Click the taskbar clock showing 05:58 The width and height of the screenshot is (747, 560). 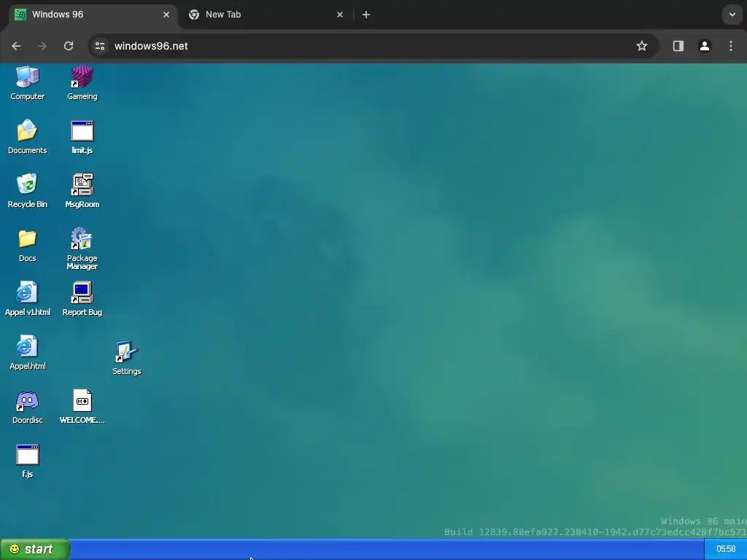pyautogui.click(x=726, y=549)
